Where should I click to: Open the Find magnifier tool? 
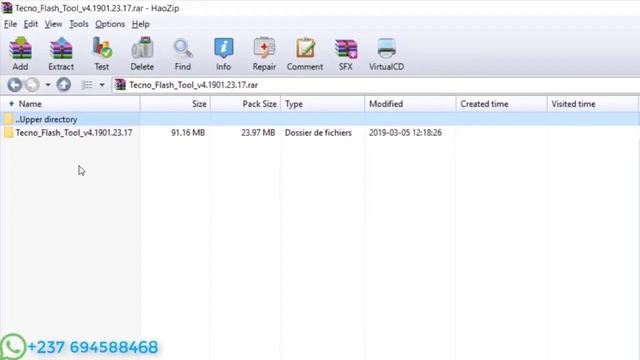[x=182, y=53]
